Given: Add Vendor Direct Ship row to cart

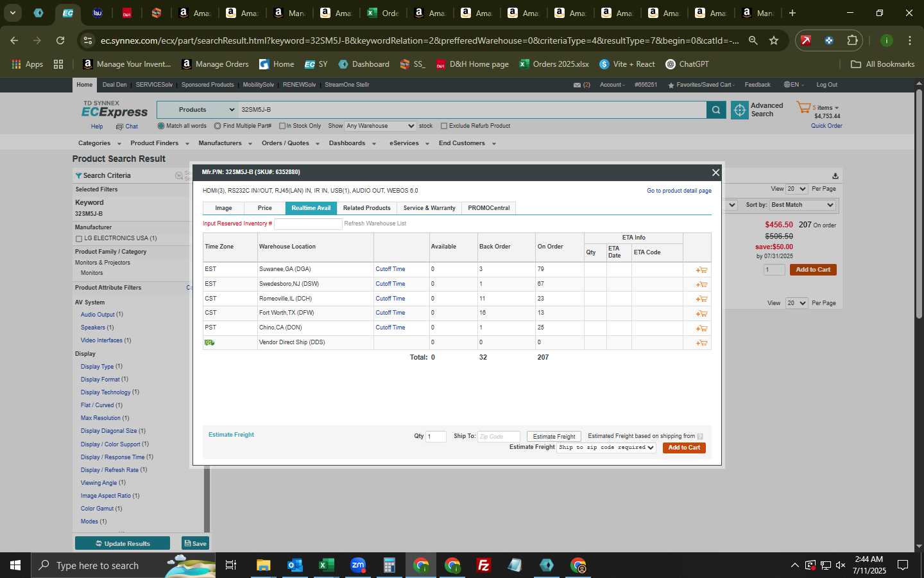Looking at the screenshot, I should (x=701, y=343).
